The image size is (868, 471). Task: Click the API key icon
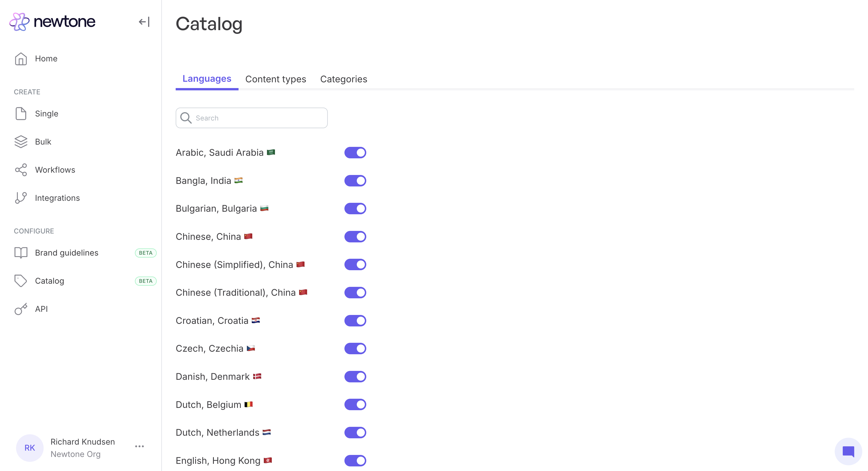21,309
